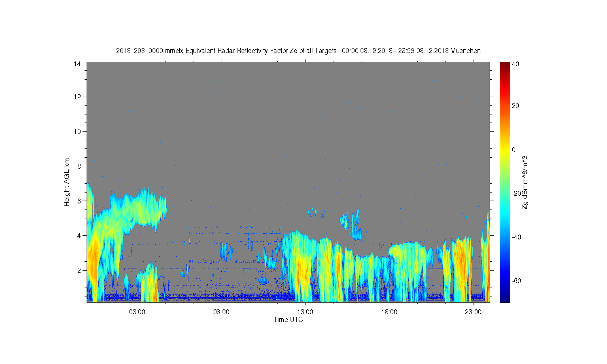Click the 'Zg dBmm^6/m^3' colorbar label
Viewport: 607px width, 364px height.
click(x=525, y=182)
